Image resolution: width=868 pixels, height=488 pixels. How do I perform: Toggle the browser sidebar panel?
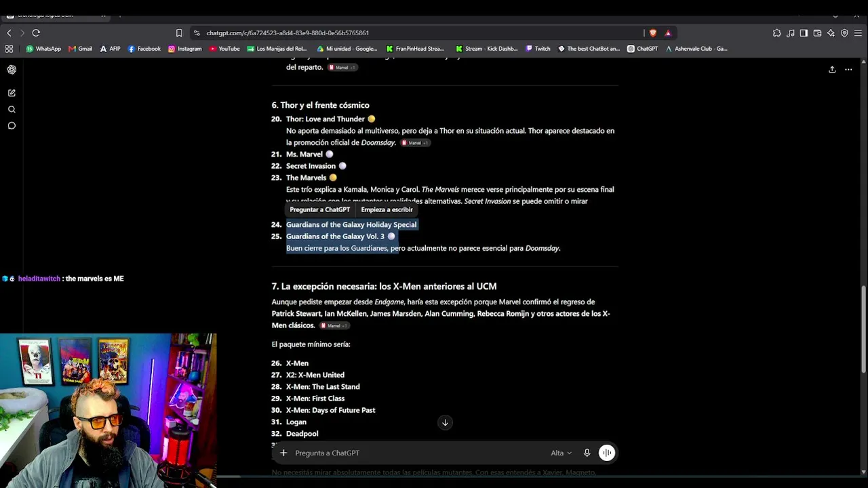coord(804,33)
